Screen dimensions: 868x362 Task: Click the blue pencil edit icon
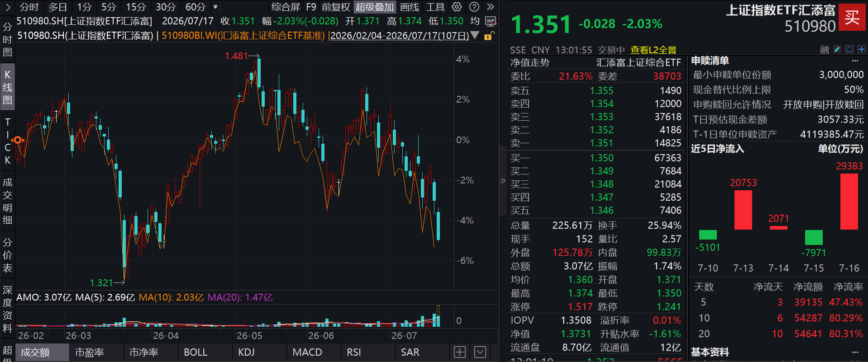tap(837, 49)
